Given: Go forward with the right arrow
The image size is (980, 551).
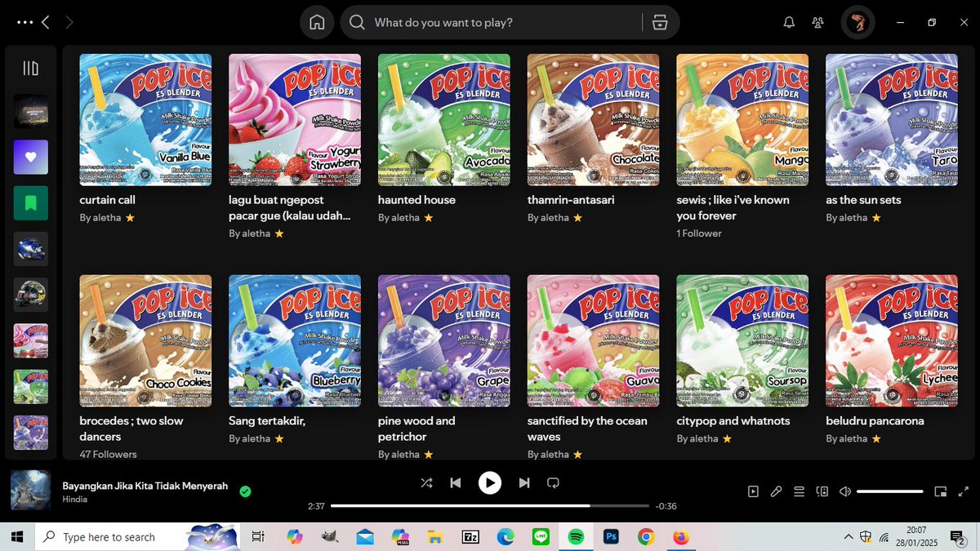Looking at the screenshot, I should pos(69,23).
